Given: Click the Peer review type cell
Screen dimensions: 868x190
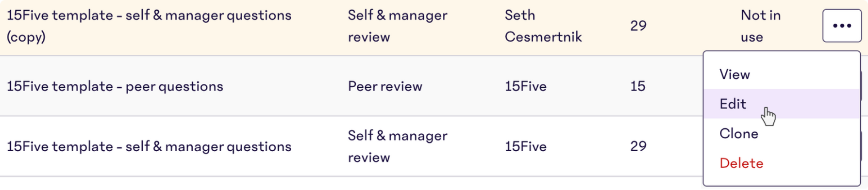Looking at the screenshot, I should (x=385, y=86).
